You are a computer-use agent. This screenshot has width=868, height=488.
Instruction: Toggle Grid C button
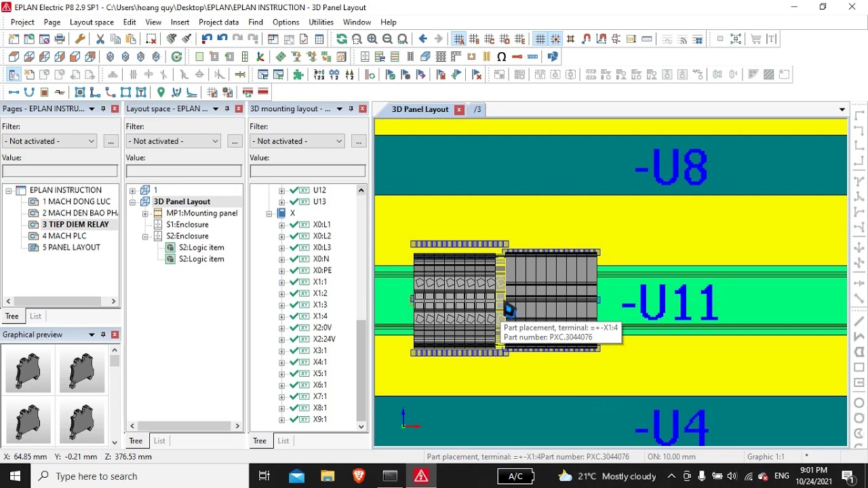pyautogui.click(x=489, y=39)
